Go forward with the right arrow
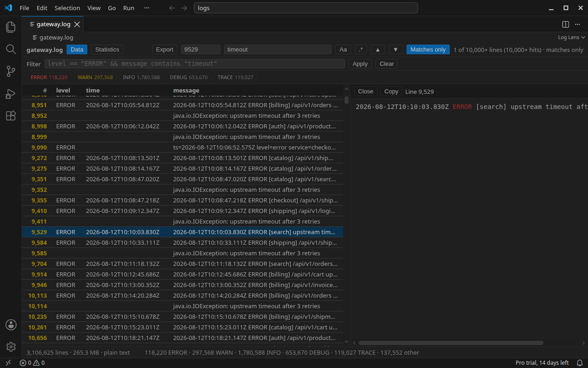The height and width of the screenshot is (368, 588). [x=184, y=8]
